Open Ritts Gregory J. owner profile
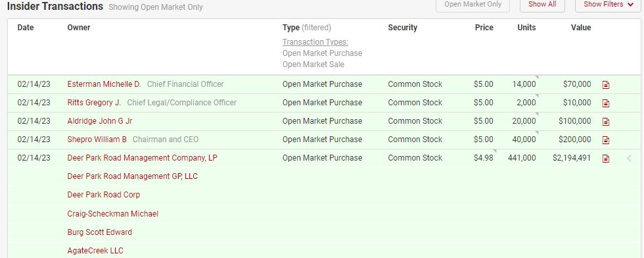644x258 pixels. click(94, 103)
